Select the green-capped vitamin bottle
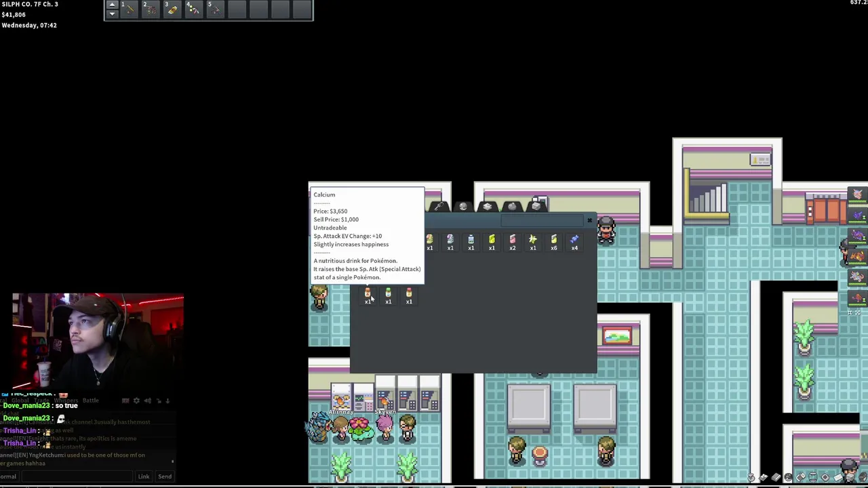Viewport: 868px width, 488px height. (389, 296)
